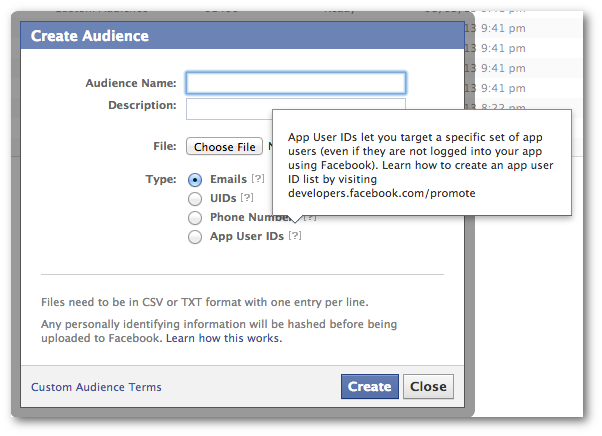Select the Phone Numbers radio button
Viewport: 602px width, 436px height.
tap(195, 218)
